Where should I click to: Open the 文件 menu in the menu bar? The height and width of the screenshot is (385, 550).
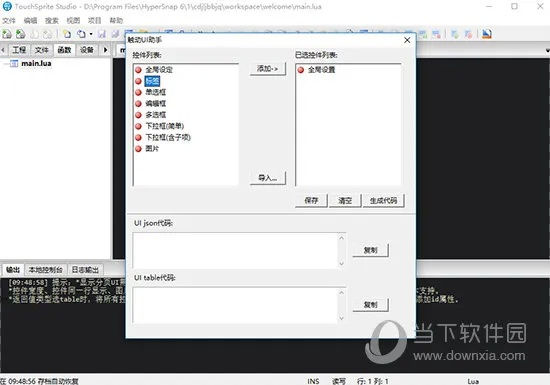(x=9, y=21)
